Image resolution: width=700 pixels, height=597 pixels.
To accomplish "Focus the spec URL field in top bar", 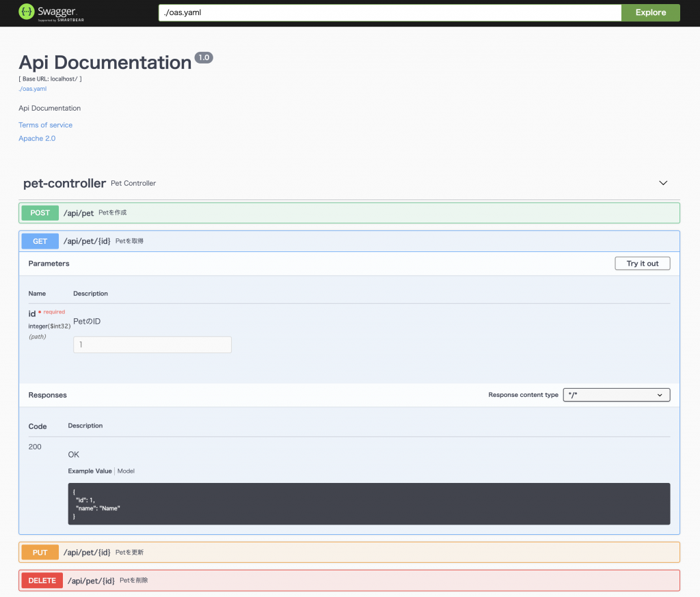I will 390,12.
